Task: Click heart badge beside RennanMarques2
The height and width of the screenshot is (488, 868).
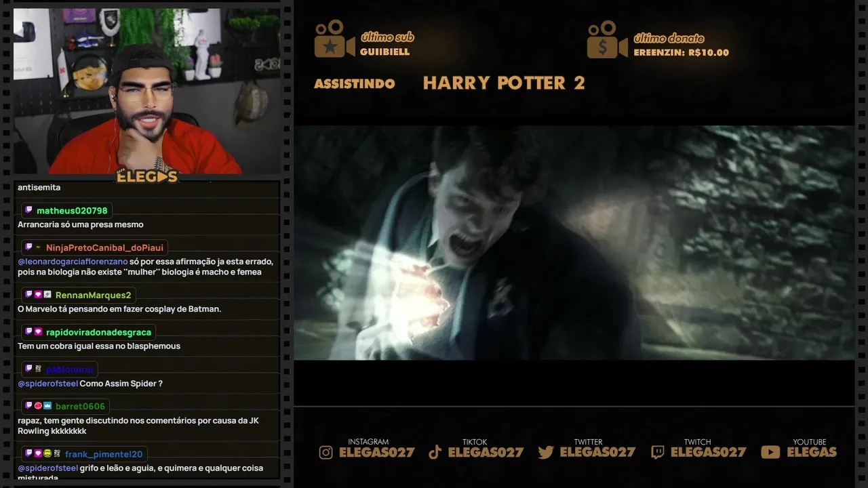Action: (38, 295)
